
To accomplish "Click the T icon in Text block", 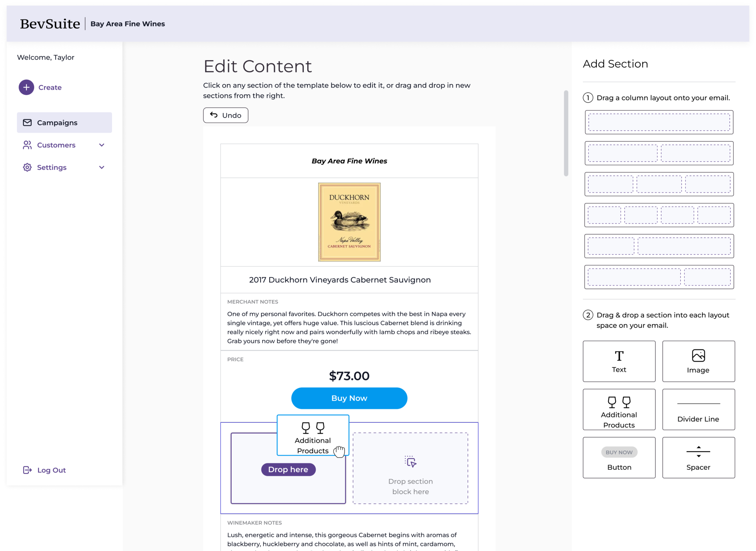I will point(619,356).
